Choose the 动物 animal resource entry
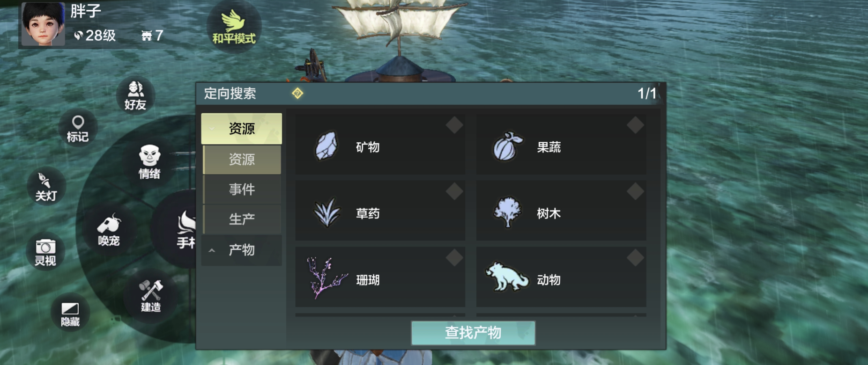Viewport: 868px width, 365px height. tap(561, 277)
